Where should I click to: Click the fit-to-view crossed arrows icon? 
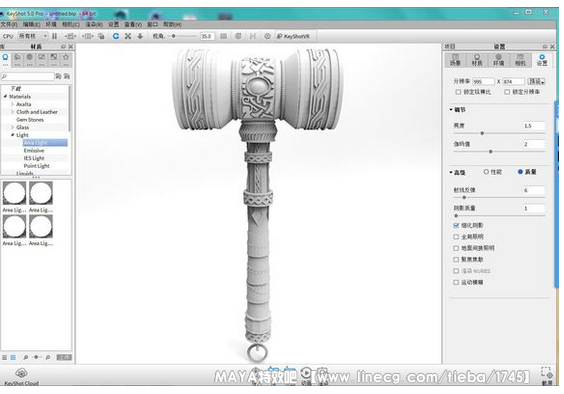pos(128,36)
